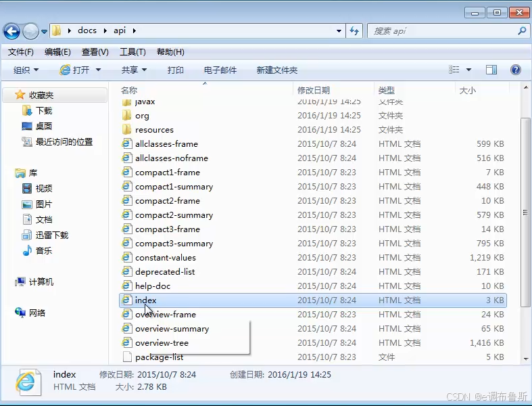Click the 打开 toolbar button

[74, 70]
